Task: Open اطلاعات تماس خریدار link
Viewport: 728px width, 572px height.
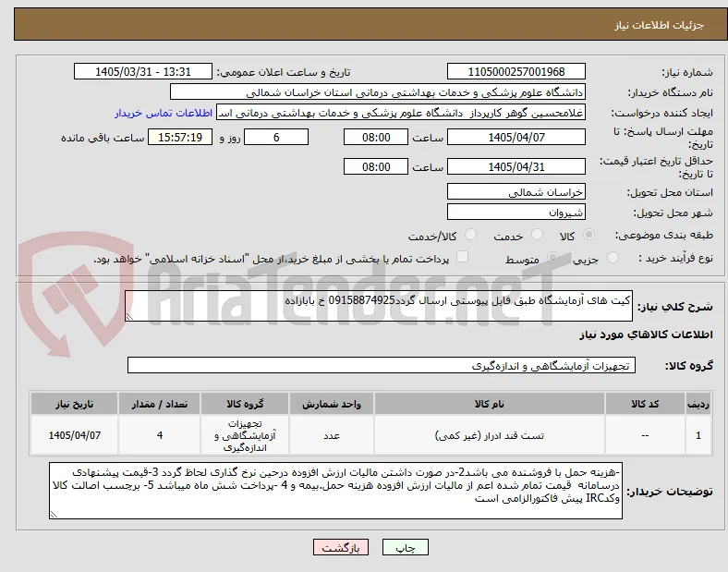Action: coord(164,113)
